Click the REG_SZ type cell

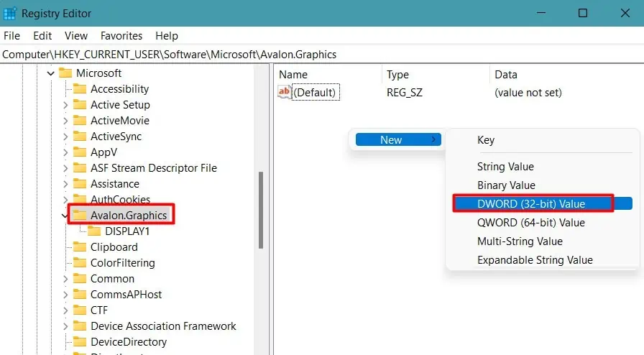(x=405, y=93)
